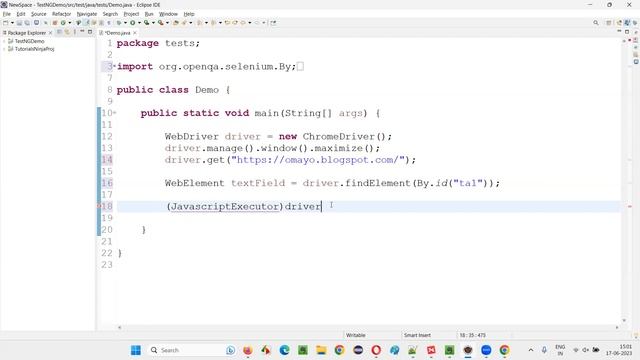Image resolution: width=640 pixels, height=360 pixels.
Task: Expand the folded imports on line 3
Action: [x=115, y=66]
